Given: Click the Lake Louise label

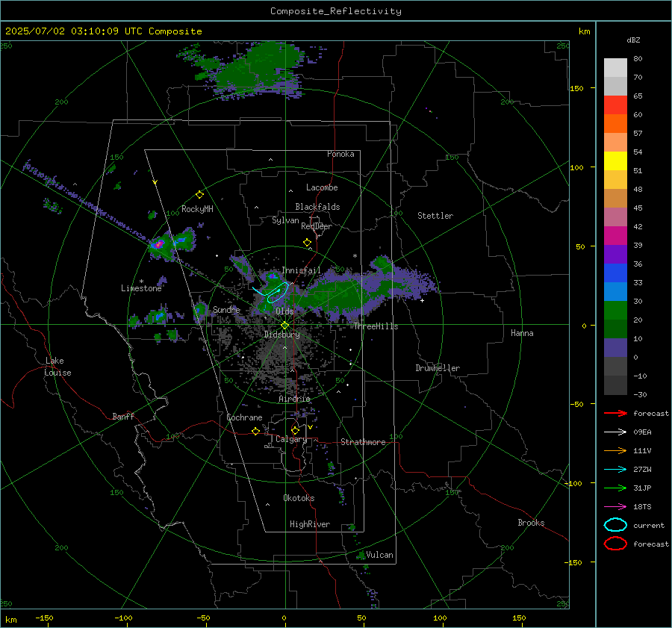Looking at the screenshot, I should [57, 367].
